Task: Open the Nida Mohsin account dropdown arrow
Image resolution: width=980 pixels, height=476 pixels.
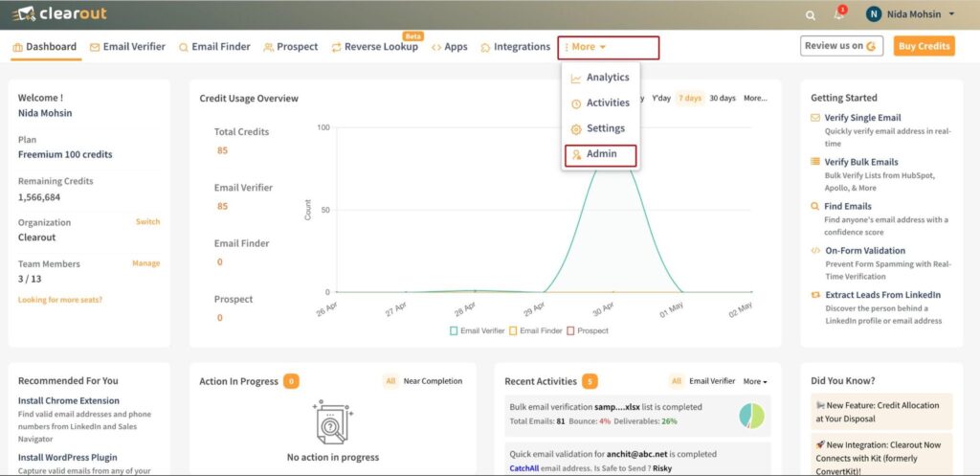Action: click(x=952, y=14)
